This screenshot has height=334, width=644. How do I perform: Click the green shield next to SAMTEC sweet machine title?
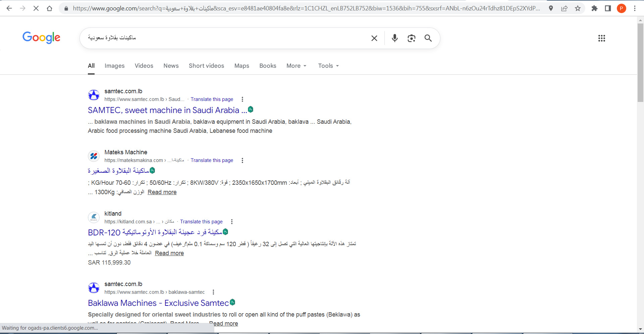251,109
